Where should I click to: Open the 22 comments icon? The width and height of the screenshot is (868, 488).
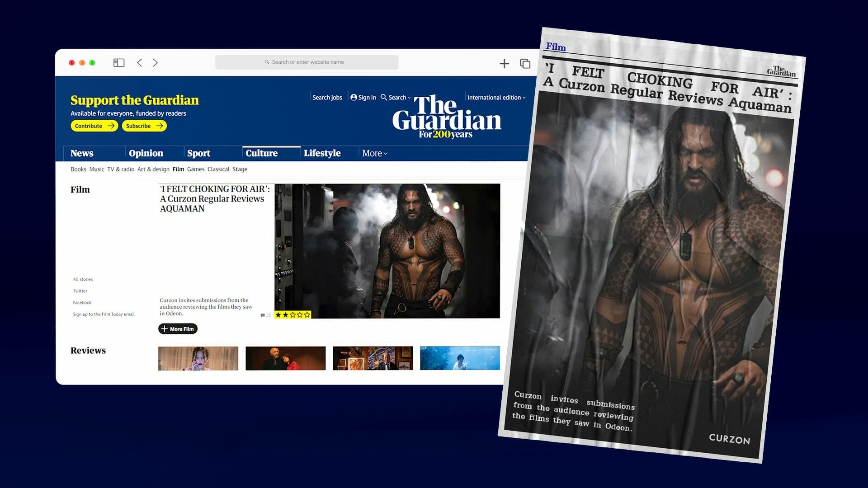tap(265, 315)
